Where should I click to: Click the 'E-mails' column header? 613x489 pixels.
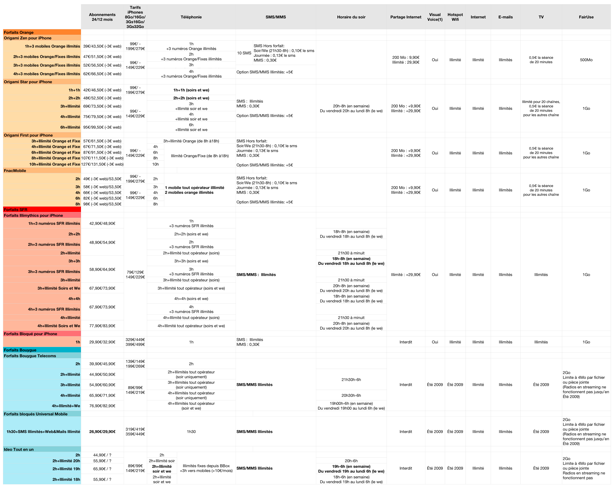coord(505,17)
